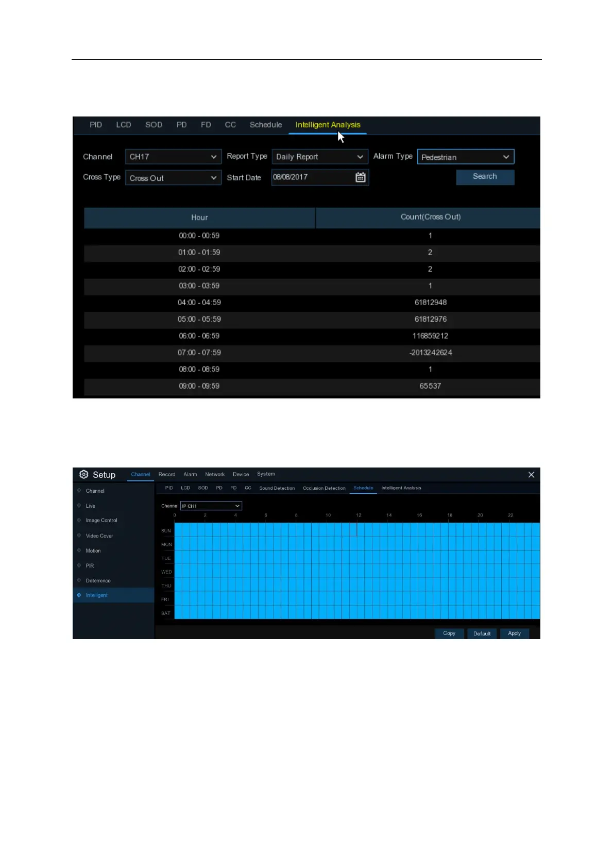Switch to the PID tab in upper panel
Screen dimensions: 613x868
point(96,125)
